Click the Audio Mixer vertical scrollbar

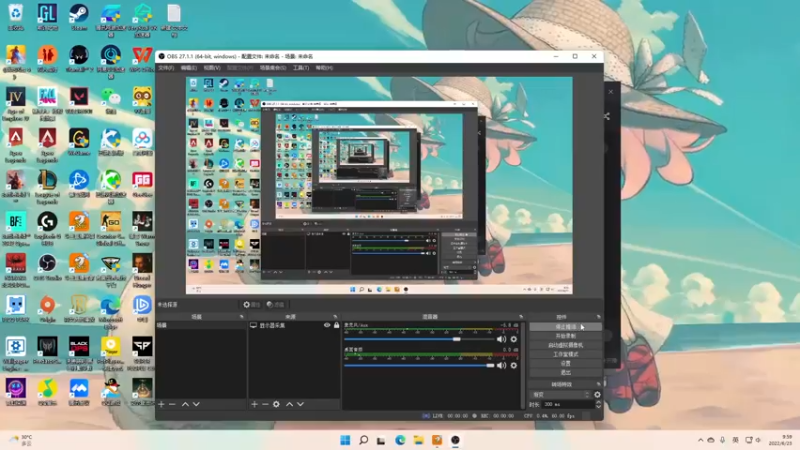(x=523, y=365)
